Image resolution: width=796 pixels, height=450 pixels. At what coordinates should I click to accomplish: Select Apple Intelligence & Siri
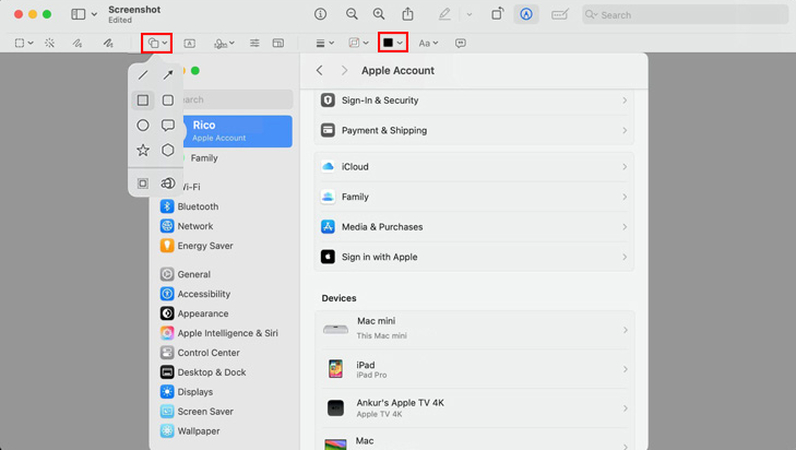(x=219, y=333)
